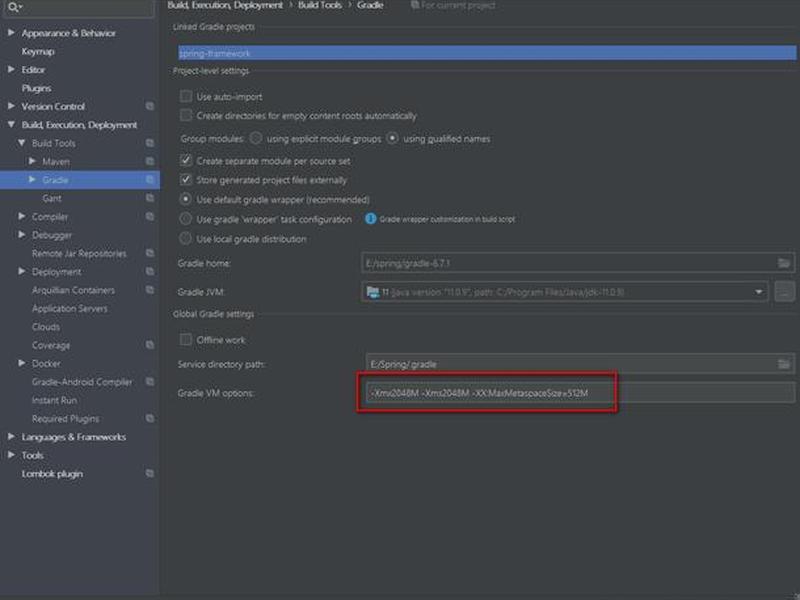Viewport: 800px width, 600px height.
Task: Click the project-scope icon beside Coverage
Action: tap(149, 345)
